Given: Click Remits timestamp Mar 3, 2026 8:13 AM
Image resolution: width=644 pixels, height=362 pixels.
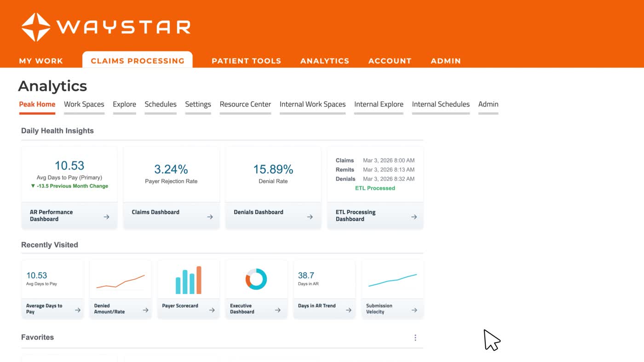Looking at the screenshot, I should (x=389, y=170).
